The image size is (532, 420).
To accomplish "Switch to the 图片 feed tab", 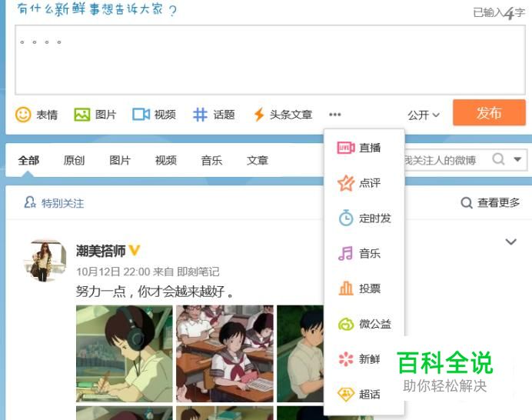I will (x=120, y=160).
